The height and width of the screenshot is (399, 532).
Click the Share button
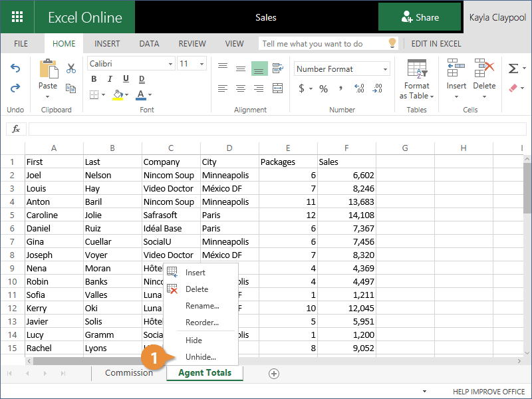(x=420, y=17)
